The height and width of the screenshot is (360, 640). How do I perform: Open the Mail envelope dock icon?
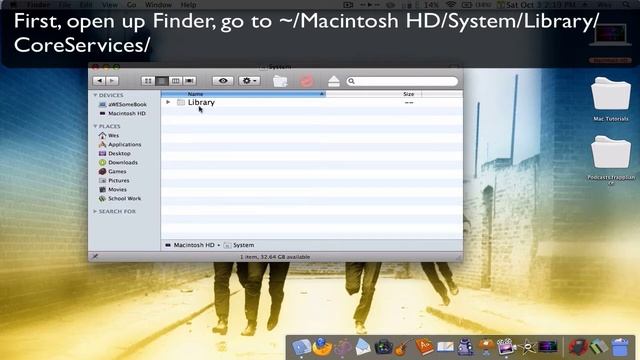[362, 347]
